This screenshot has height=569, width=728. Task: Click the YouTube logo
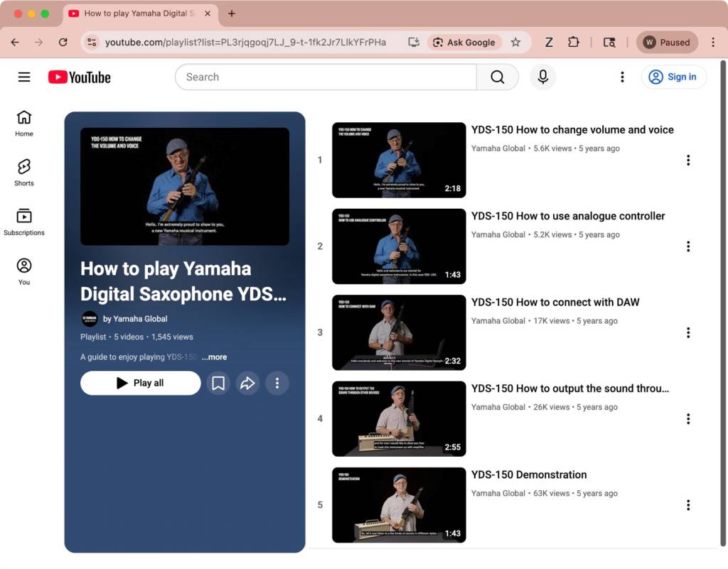tap(80, 77)
